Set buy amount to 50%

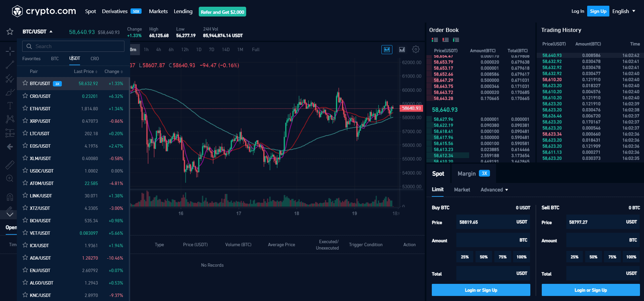pyautogui.click(x=484, y=257)
